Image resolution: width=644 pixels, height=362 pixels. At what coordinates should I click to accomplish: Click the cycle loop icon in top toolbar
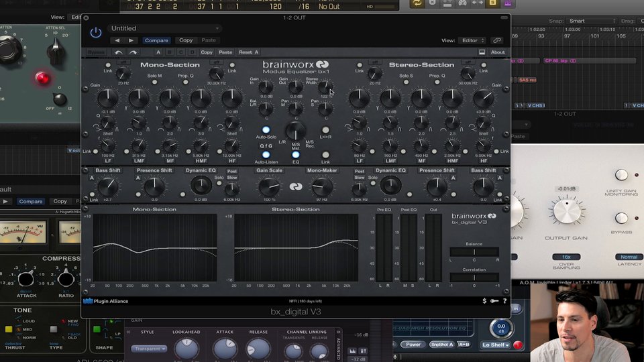point(417,3)
